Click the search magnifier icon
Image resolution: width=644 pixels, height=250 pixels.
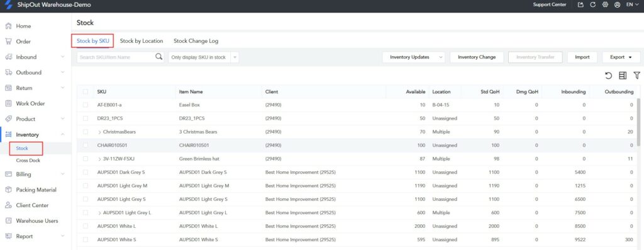click(159, 57)
